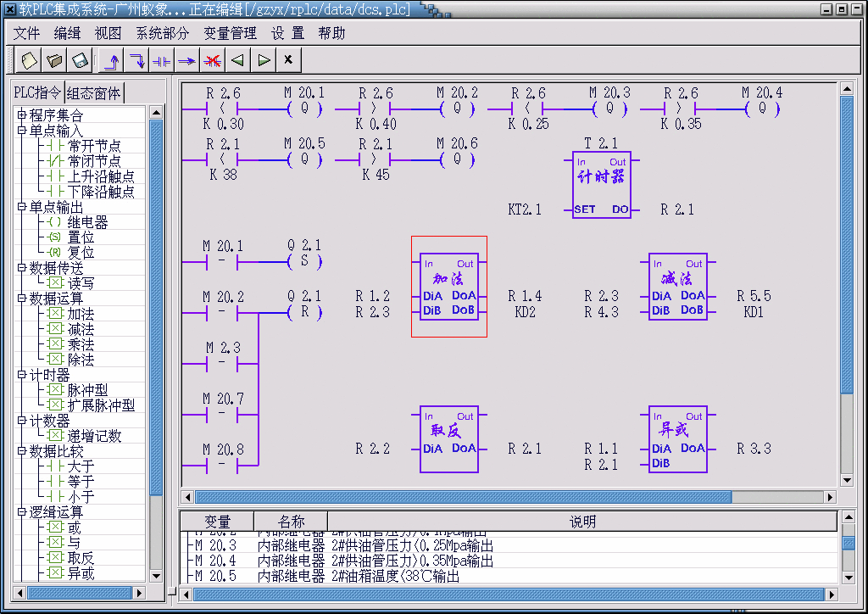The width and height of the screenshot is (868, 614).
Task: Select 大于 in the instruction tree
Action: pos(81,466)
